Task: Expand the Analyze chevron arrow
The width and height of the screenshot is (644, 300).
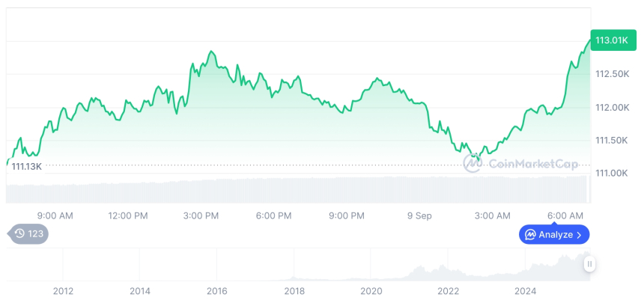Action: pyautogui.click(x=580, y=235)
